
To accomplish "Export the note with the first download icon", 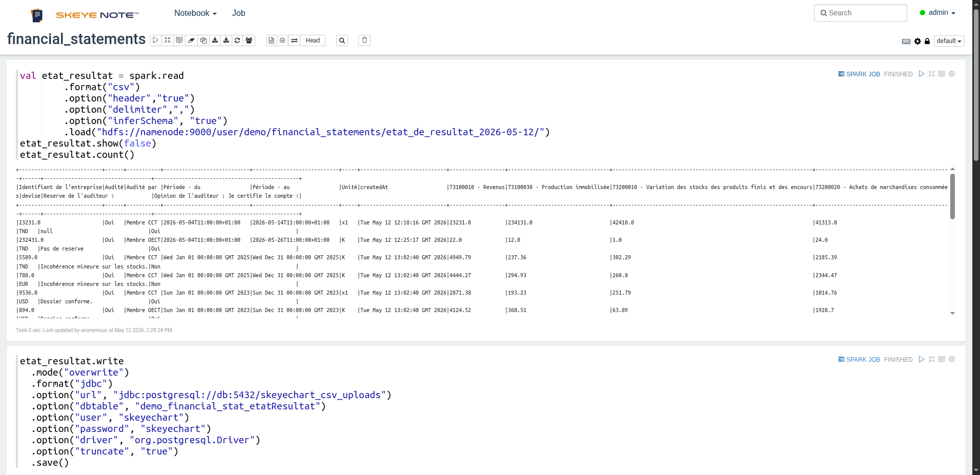I will coord(215,40).
